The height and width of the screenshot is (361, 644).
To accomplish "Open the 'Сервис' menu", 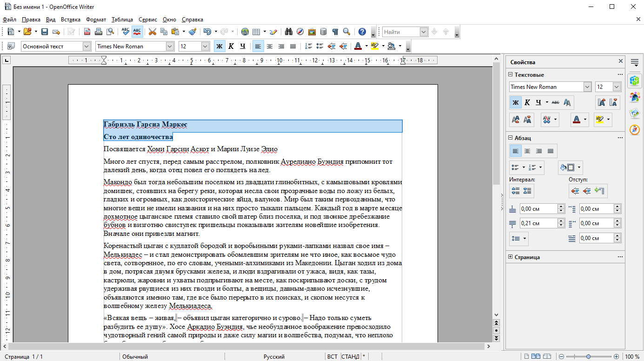I will 148,20.
